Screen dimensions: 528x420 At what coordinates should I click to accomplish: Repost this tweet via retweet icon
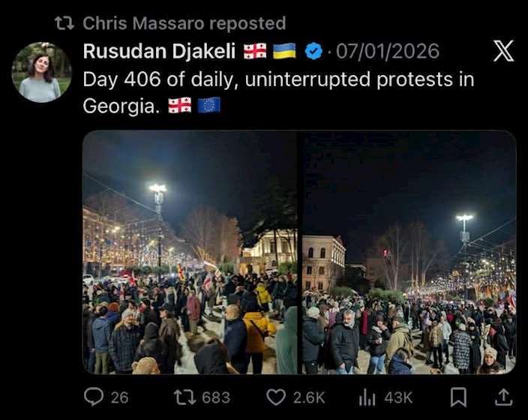point(184,397)
